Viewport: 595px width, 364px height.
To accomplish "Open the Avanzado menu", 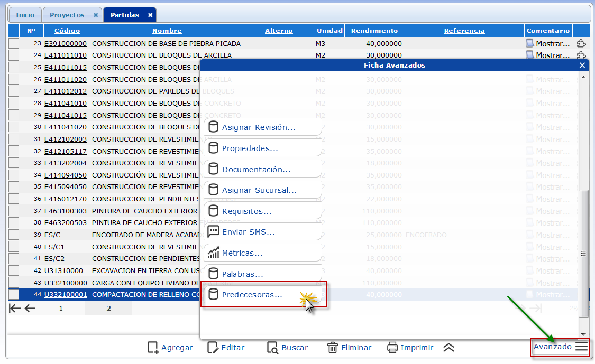I will click(561, 347).
